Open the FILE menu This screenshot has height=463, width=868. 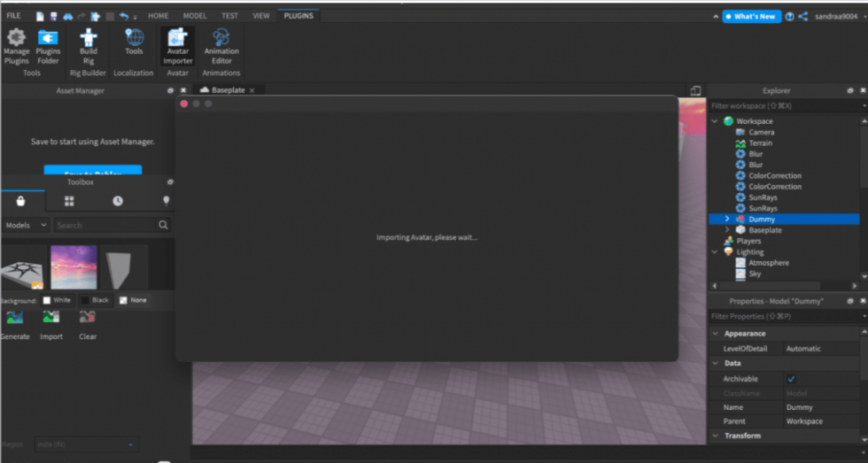point(13,16)
